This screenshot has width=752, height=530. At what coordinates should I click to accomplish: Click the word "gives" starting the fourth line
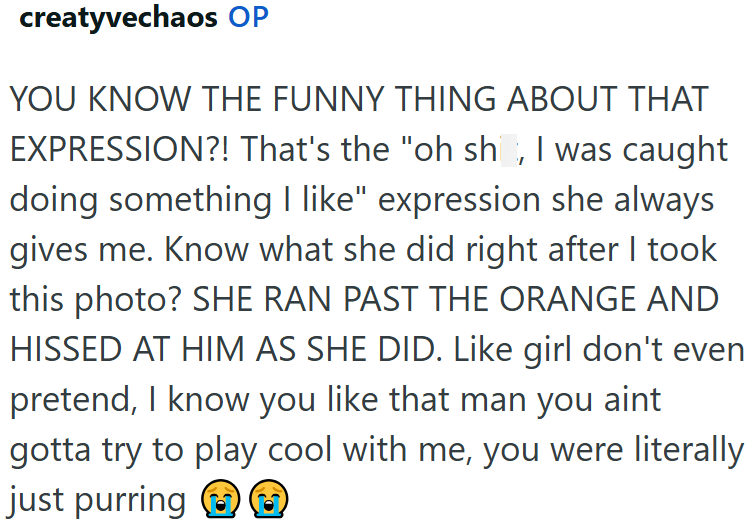pos(48,251)
